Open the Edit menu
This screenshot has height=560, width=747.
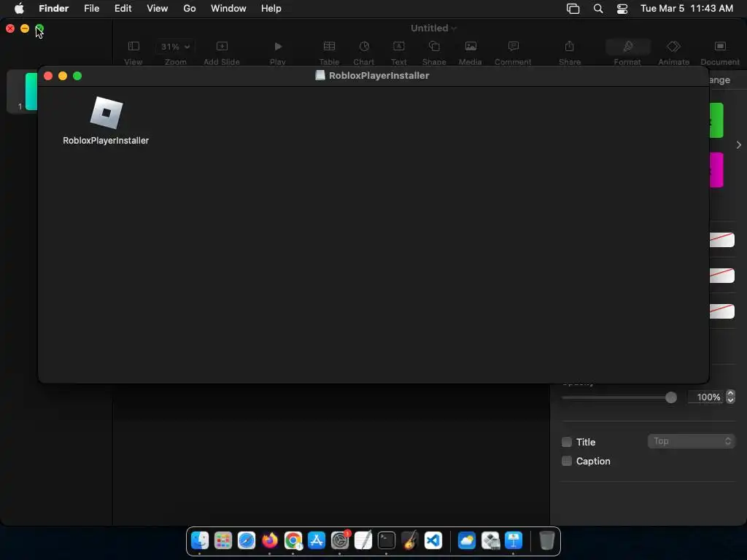123,9
